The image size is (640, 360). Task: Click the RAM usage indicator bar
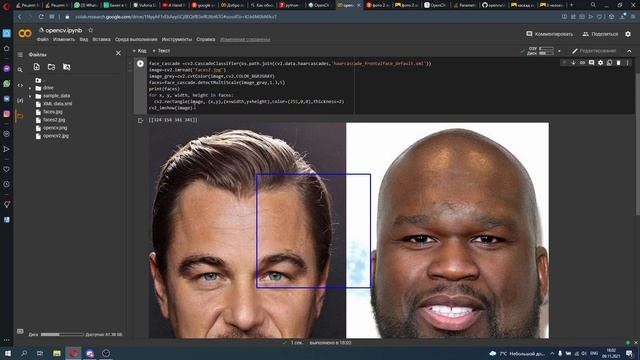[x=546, y=49]
